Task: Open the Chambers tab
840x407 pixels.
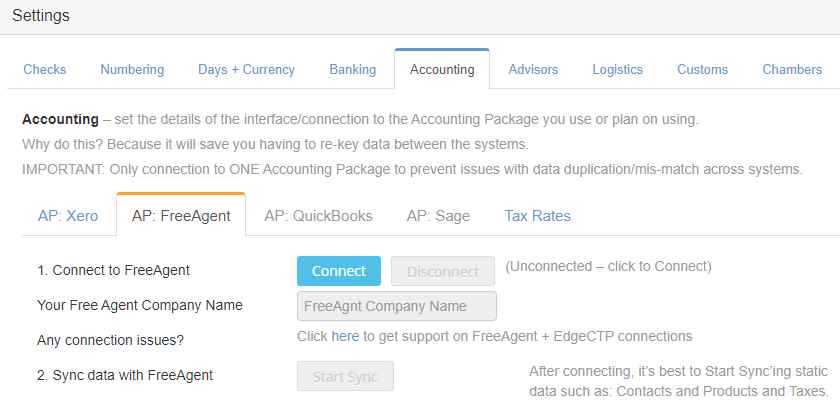Action: pos(792,70)
